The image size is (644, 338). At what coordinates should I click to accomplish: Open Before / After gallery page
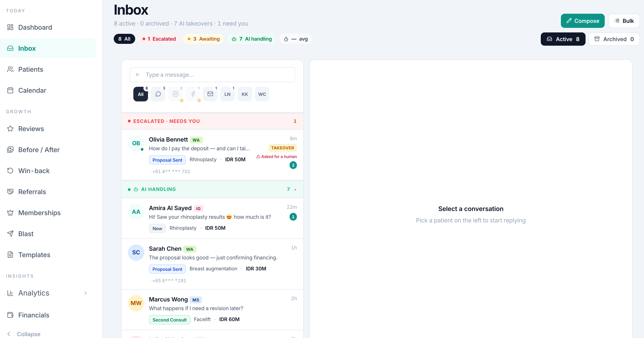(x=48, y=150)
